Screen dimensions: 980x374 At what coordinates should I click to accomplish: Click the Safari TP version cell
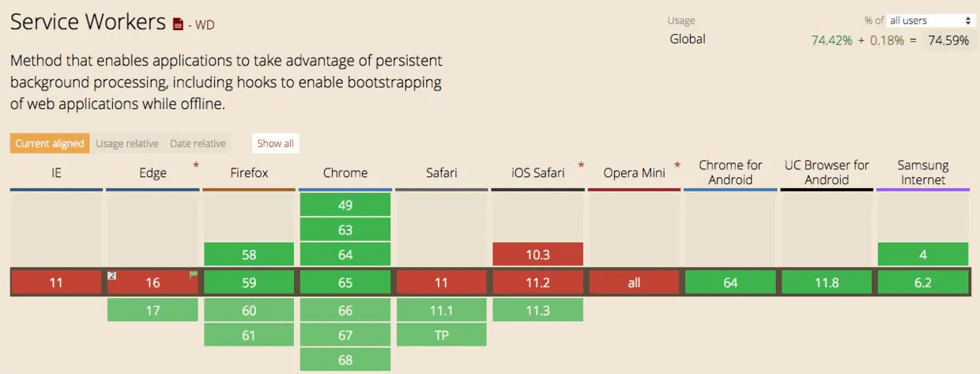click(x=441, y=335)
